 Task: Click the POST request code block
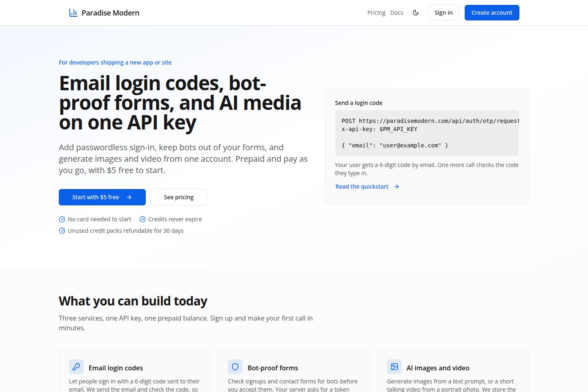427,133
